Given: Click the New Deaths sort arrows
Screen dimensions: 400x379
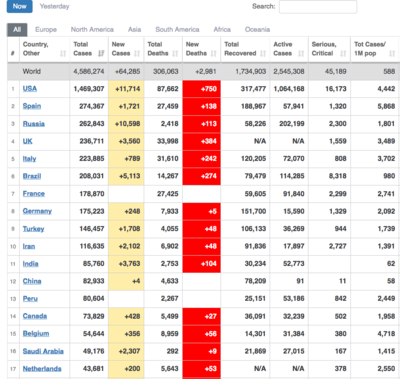Looking at the screenshot, I should (x=214, y=53).
